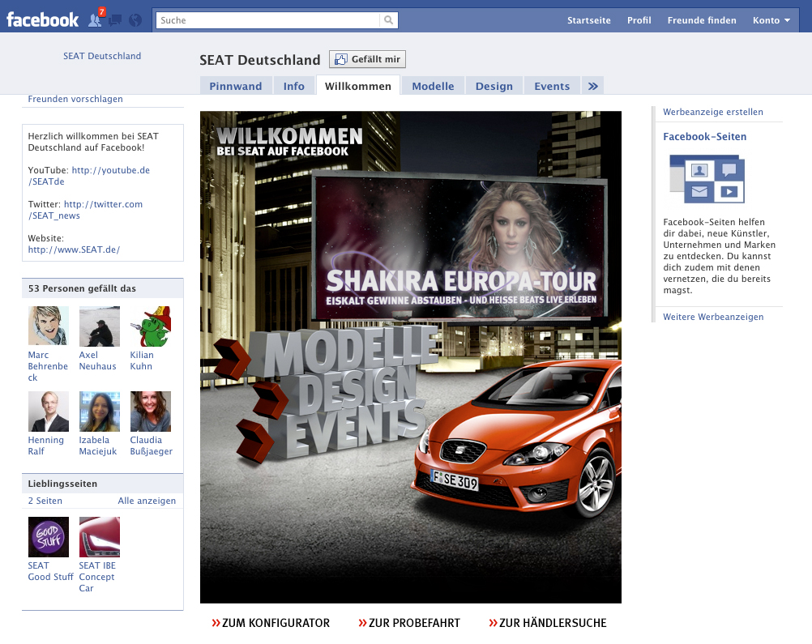Image resolution: width=812 pixels, height=644 pixels.
Task: Open Marc Behrenbeck's profile picture
Action: tap(48, 326)
